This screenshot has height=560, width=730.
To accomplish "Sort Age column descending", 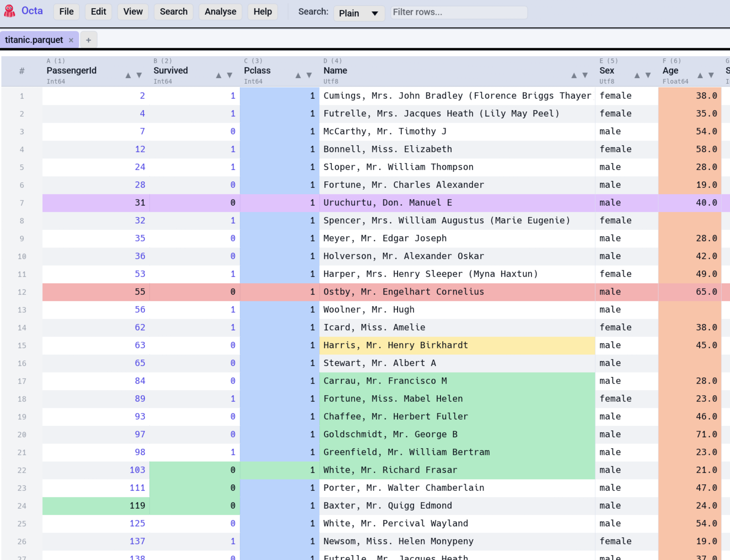I will tap(711, 75).
